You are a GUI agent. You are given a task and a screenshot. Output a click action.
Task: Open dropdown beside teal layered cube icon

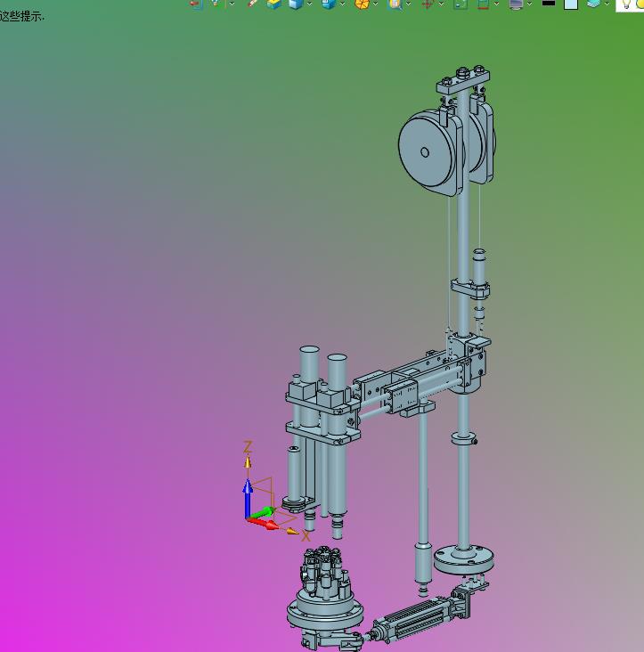click(x=607, y=4)
